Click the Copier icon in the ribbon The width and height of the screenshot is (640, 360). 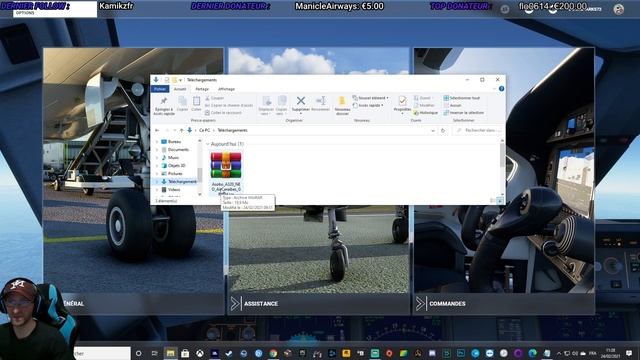pyautogui.click(x=182, y=104)
